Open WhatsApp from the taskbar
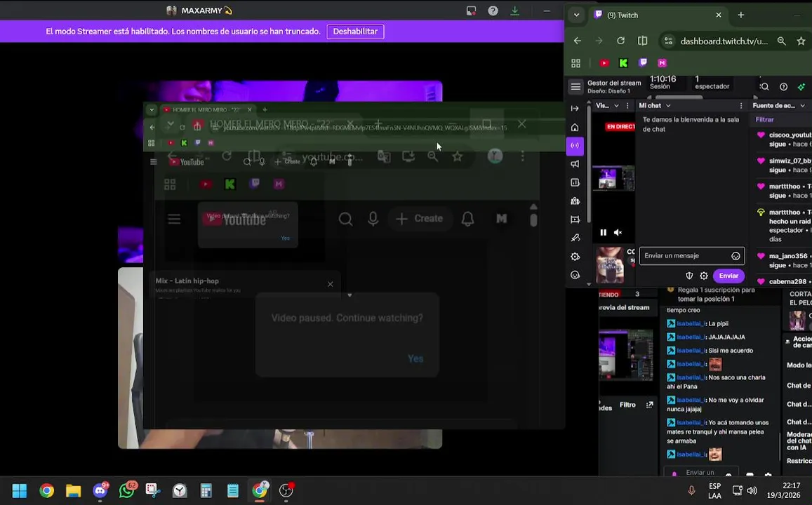Screen dimensions: 812x505 tap(127, 490)
